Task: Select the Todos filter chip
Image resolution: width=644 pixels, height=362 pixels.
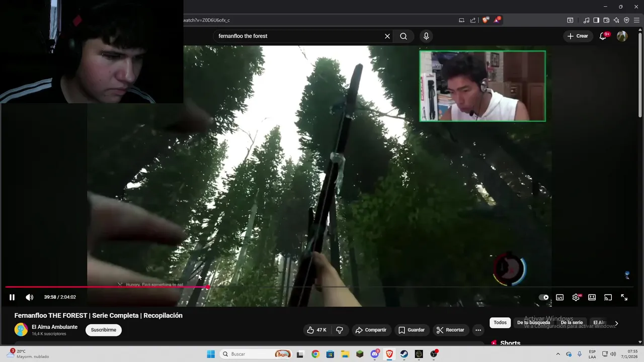Action: [x=500, y=323]
